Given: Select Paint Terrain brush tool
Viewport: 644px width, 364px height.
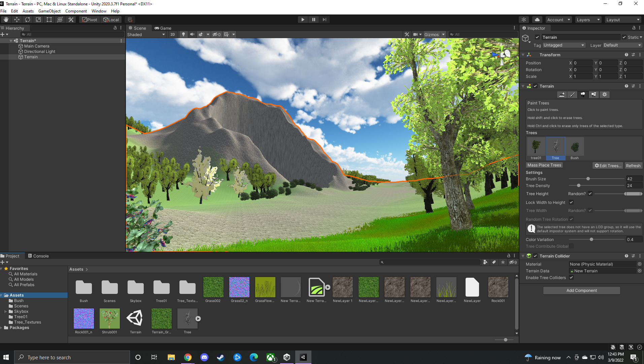Looking at the screenshot, I should [572, 95].
